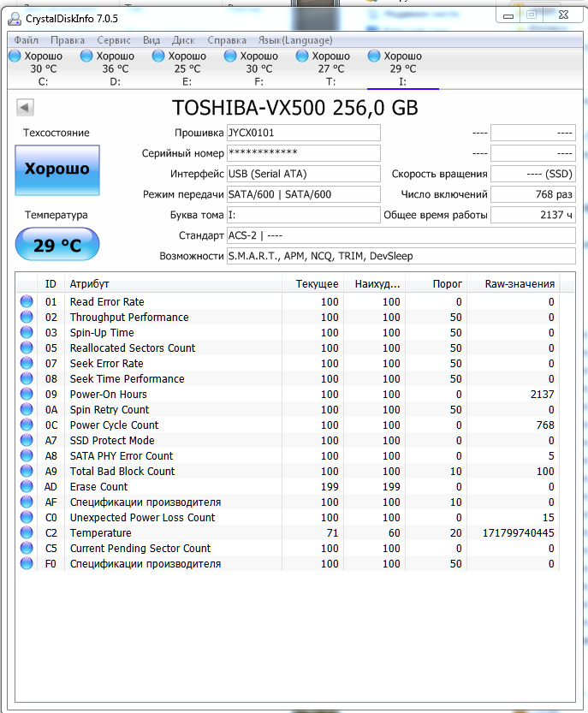Open the Диск menu
This screenshot has height=713, width=588.
tap(183, 40)
